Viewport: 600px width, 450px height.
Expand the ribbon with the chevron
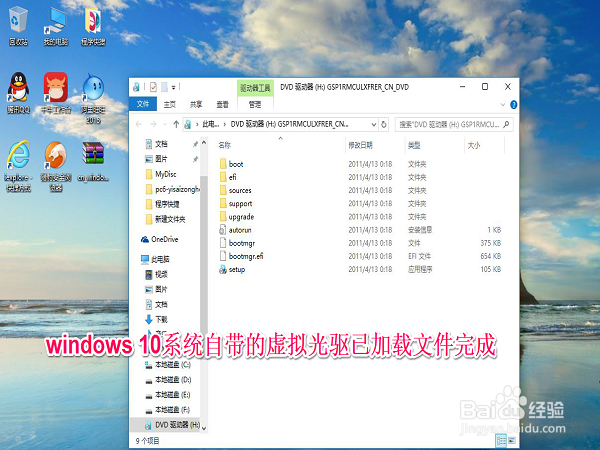pos(503,104)
